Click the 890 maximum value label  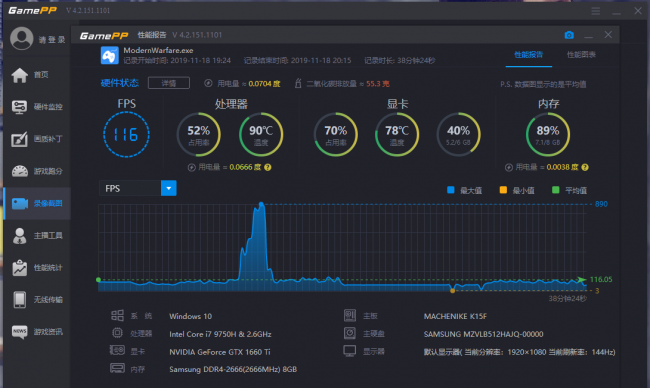tap(601, 204)
